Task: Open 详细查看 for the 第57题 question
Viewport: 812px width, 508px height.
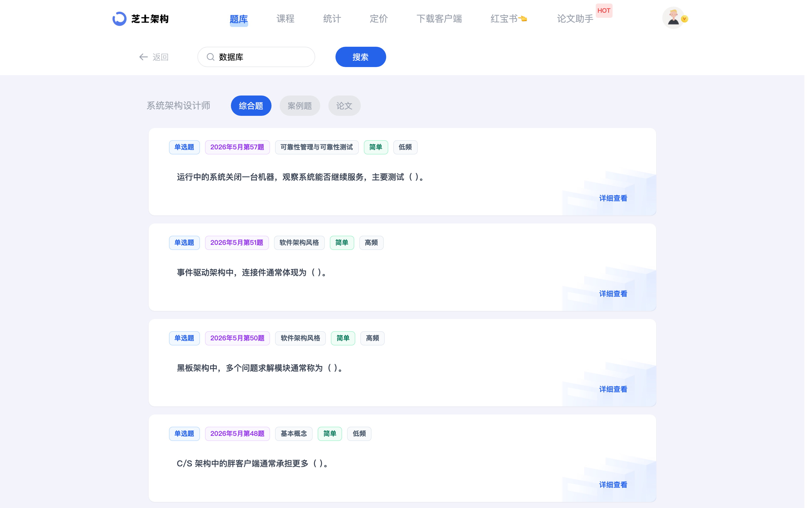Action: 613,198
